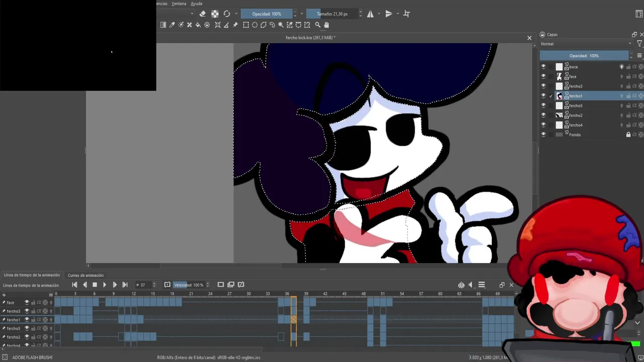Select the Zoom magnifier tool
This screenshot has height=362, width=644.
point(317,25)
